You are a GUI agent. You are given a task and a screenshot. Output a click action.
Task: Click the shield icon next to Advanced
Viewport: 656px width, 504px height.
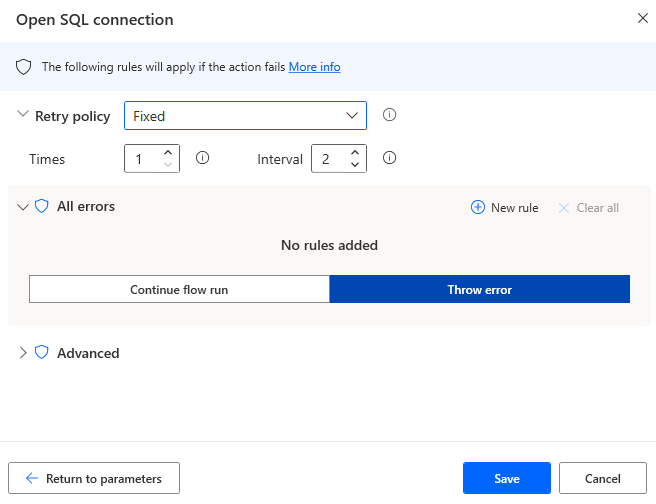41,353
